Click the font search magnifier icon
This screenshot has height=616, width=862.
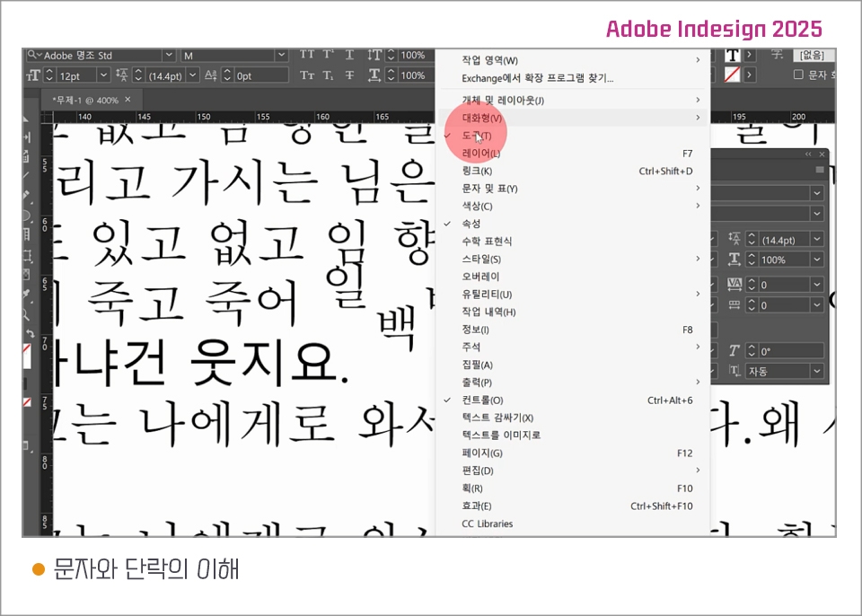pyautogui.click(x=33, y=55)
